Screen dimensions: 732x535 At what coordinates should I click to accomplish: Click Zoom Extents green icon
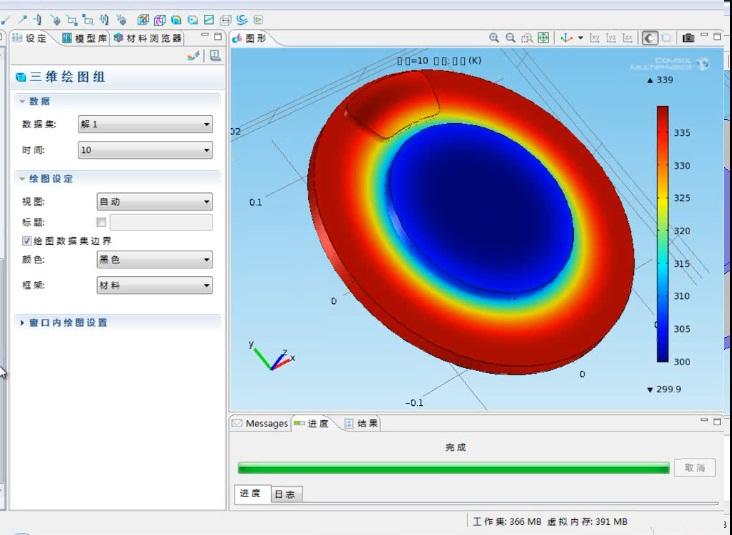click(543, 38)
